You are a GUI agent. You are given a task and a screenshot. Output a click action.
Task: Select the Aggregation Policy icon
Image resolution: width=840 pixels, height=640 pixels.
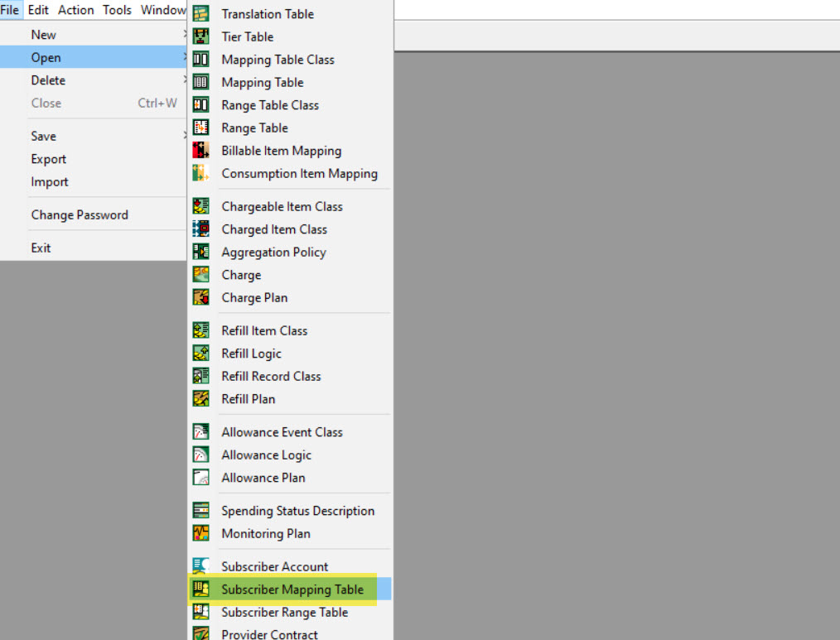200,252
